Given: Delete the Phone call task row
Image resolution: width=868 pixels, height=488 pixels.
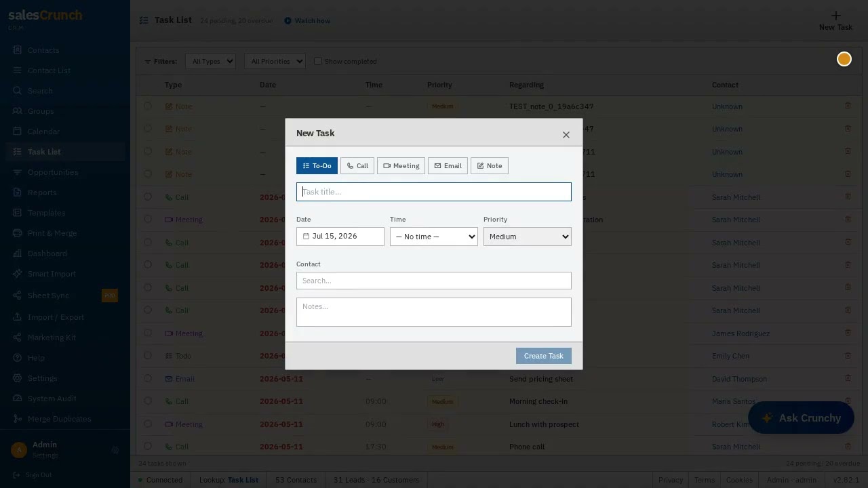Looking at the screenshot, I should (x=848, y=446).
